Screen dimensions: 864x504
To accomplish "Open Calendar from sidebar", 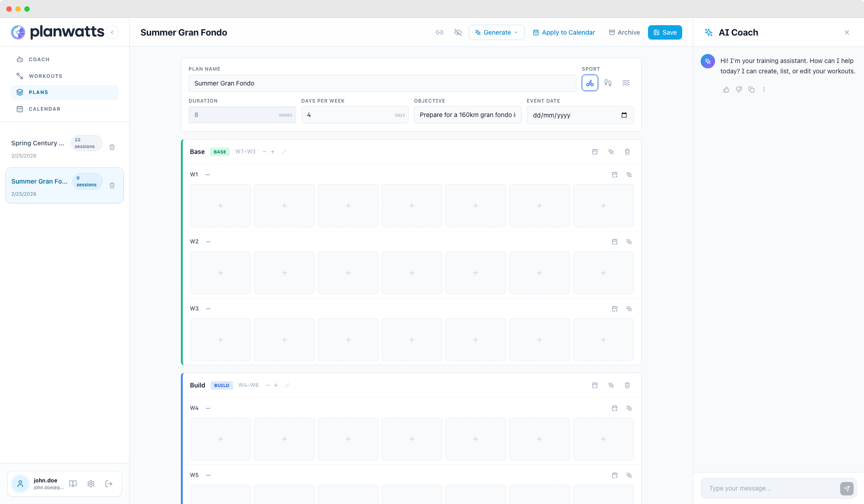I will point(64,109).
